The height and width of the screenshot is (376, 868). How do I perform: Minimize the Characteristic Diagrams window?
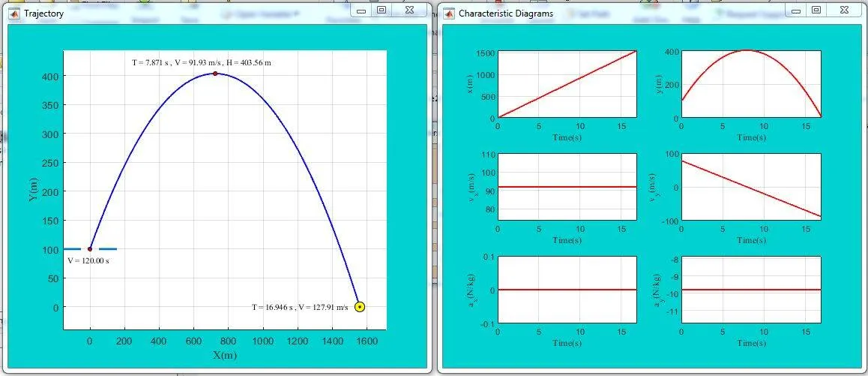click(x=796, y=11)
